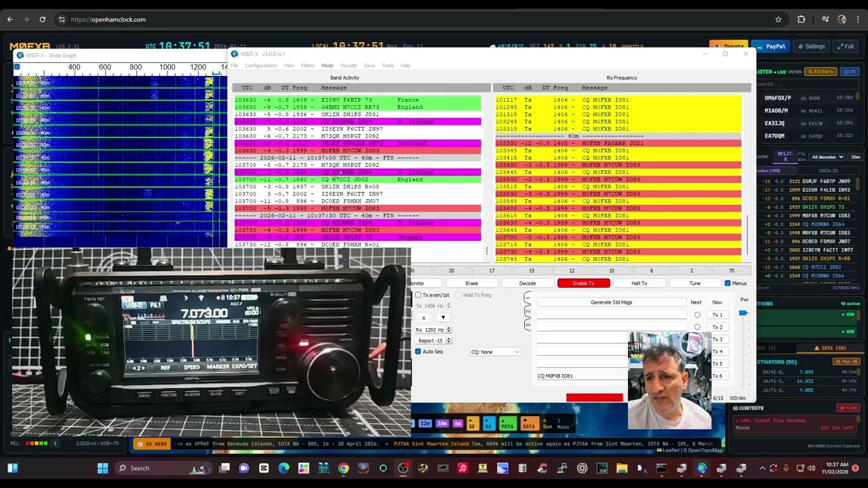The width and height of the screenshot is (868, 488).
Task: Click Halt Tx button
Action: tap(639, 283)
